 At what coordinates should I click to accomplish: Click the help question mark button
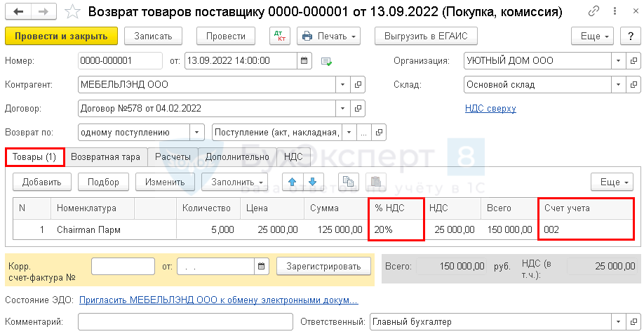[x=629, y=36]
